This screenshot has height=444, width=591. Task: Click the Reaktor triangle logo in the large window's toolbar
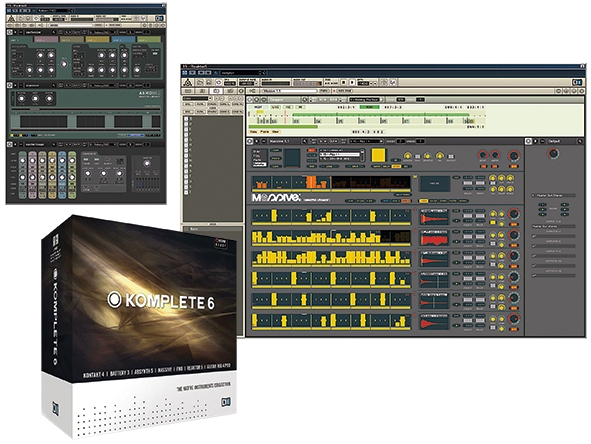[188, 82]
